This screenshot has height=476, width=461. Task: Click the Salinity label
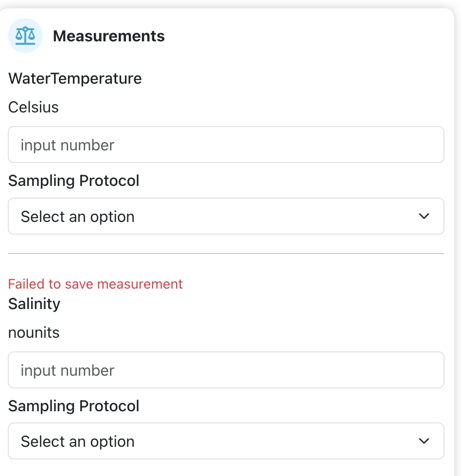click(34, 304)
